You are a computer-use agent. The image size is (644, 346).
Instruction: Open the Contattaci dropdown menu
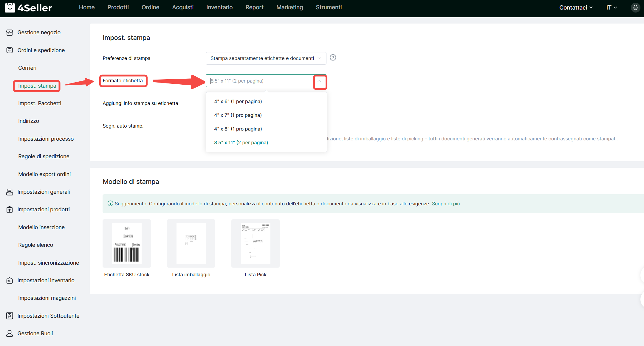576,8
